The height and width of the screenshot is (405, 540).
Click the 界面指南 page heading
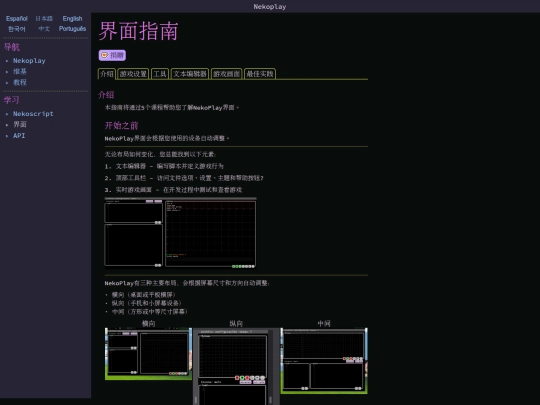coord(138,31)
